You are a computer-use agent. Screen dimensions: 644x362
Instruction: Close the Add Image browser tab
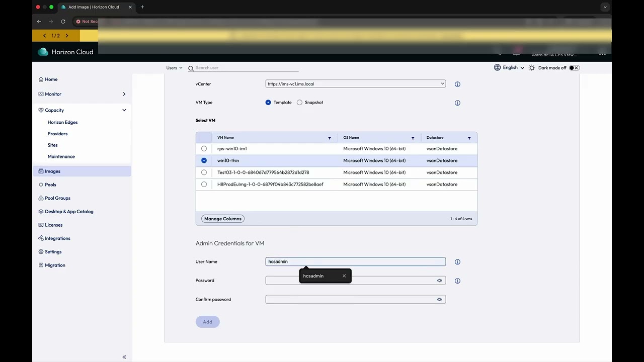tap(130, 7)
